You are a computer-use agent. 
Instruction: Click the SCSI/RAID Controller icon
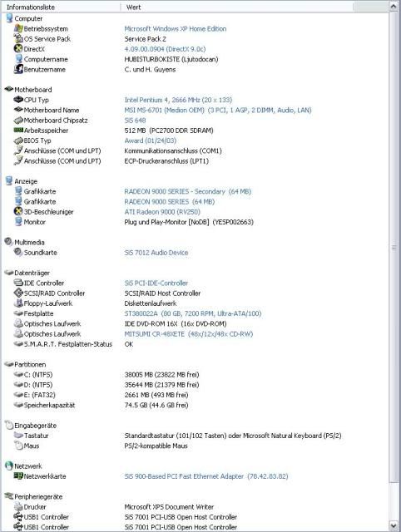(18, 293)
